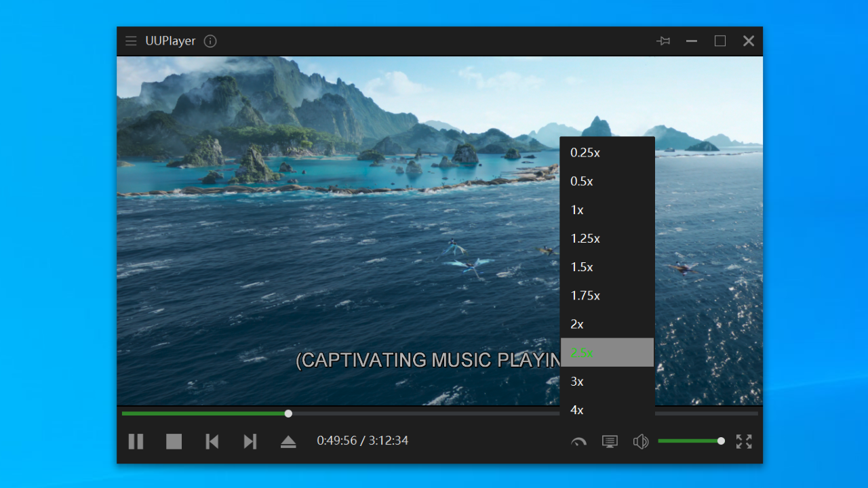The width and height of the screenshot is (868, 488).
Task: Choose 1.5x speed option
Action: 608,267
